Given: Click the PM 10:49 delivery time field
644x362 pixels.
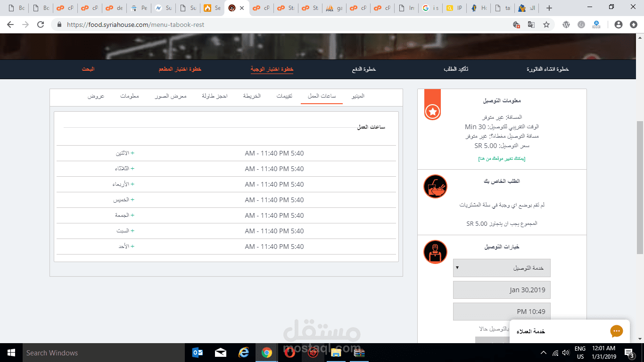Looking at the screenshot, I should point(502,312).
